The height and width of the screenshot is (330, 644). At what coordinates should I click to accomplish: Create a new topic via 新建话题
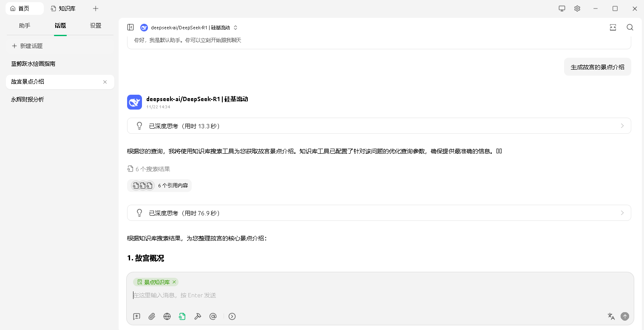(60, 46)
